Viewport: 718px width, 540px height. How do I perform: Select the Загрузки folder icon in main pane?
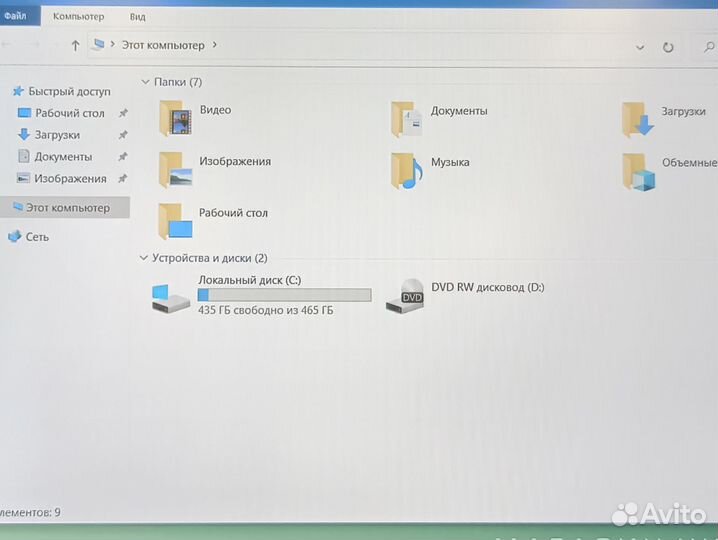638,120
